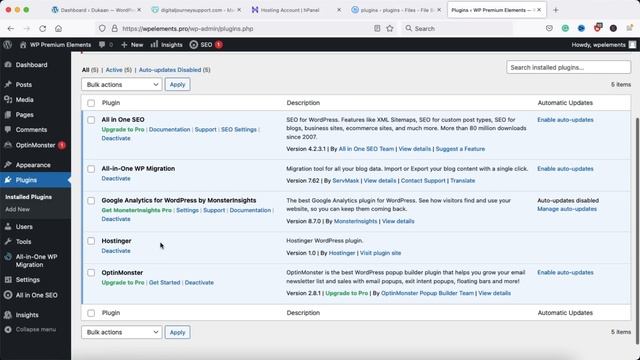Click the browser back arrow
The height and width of the screenshot is (360, 640).
tap(11, 29)
